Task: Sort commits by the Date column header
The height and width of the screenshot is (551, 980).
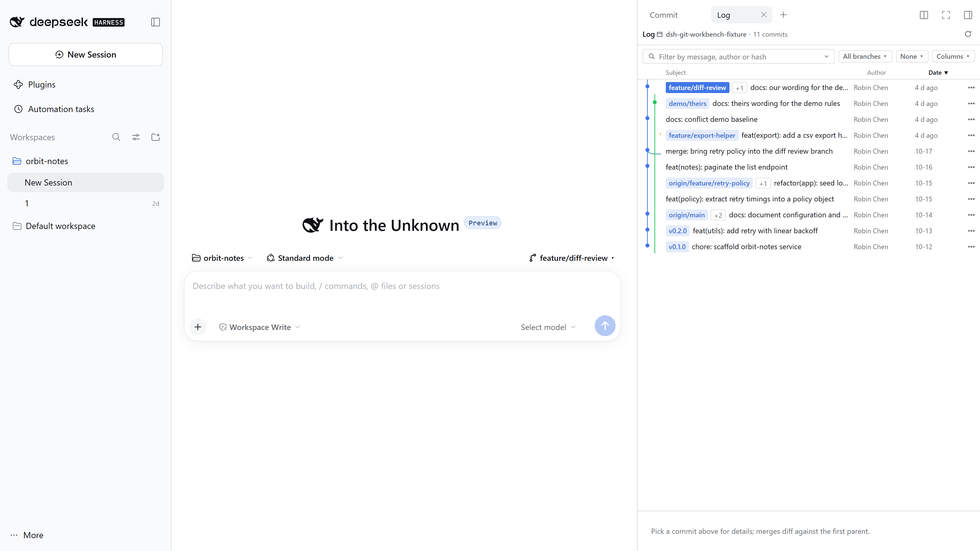Action: tap(938, 73)
